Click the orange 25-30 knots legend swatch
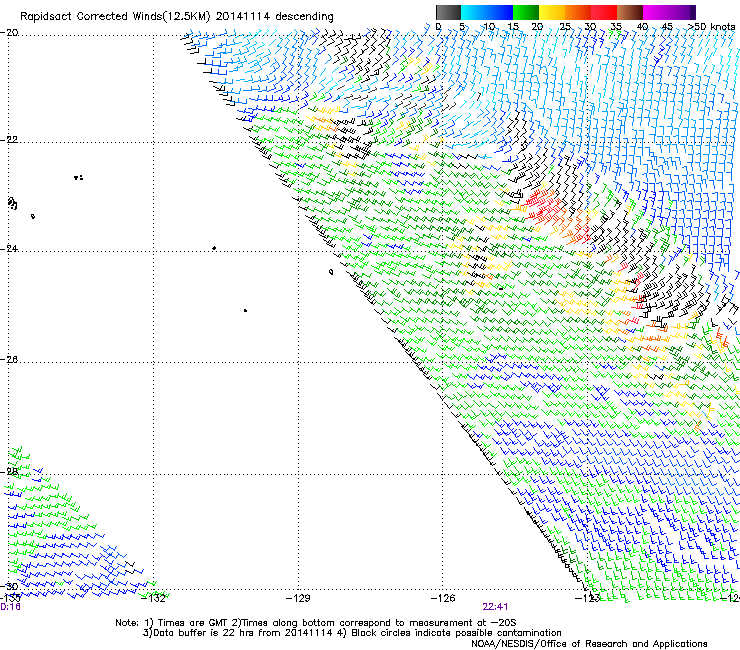740x650 pixels. (x=578, y=12)
